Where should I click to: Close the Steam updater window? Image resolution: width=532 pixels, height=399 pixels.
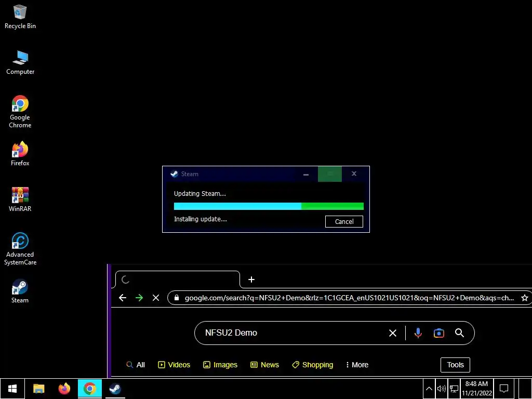tap(354, 174)
